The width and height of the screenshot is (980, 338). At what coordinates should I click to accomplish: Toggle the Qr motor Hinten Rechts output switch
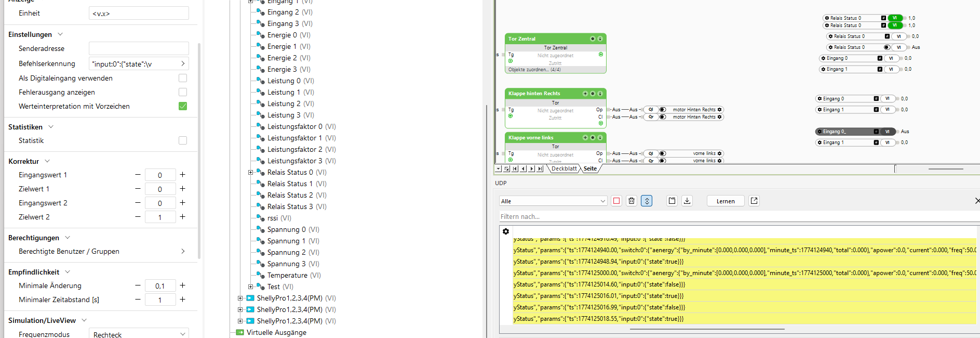(x=663, y=117)
